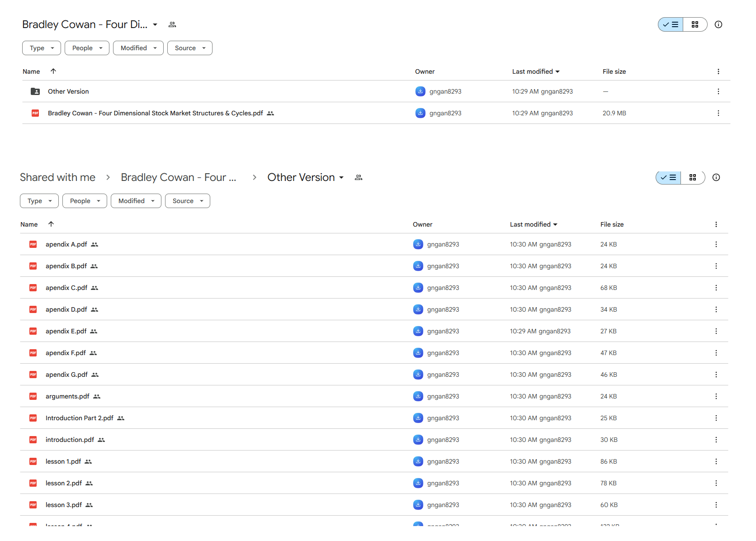Select apendix F.pdf file name

[66, 353]
